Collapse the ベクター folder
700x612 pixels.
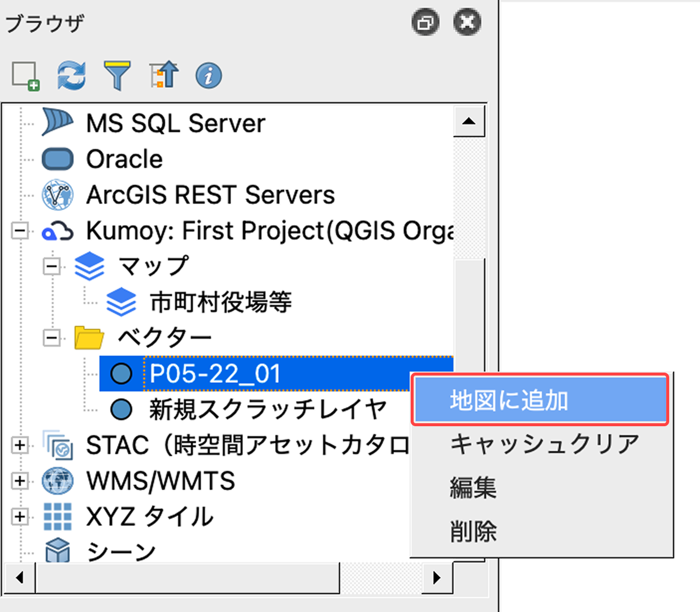(51, 338)
